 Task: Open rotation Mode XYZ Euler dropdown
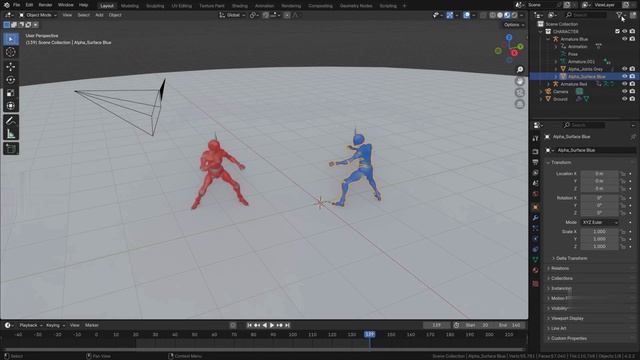(x=600, y=222)
